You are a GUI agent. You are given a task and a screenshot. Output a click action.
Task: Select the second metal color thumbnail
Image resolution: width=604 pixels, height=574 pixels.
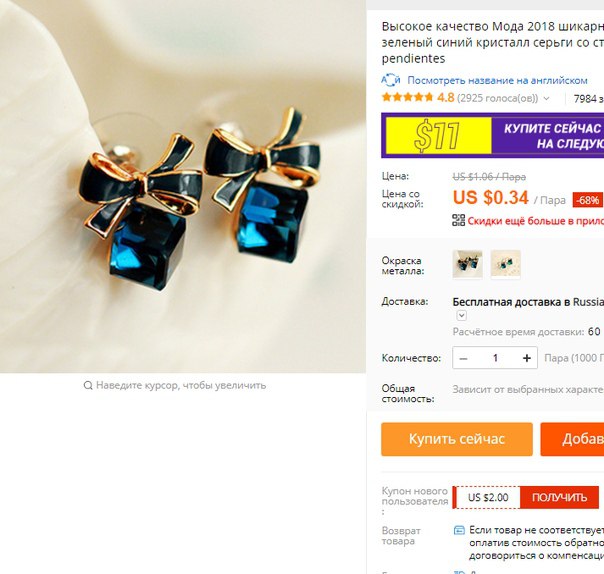pyautogui.click(x=505, y=264)
